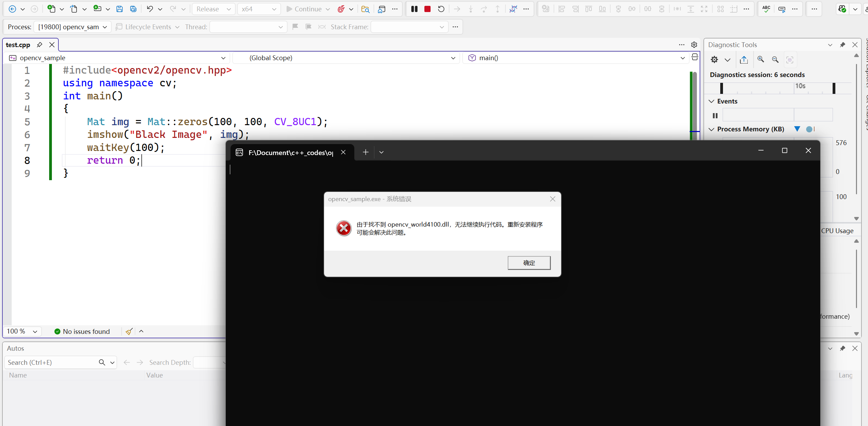Click the Save All icon in toolbar
The width and height of the screenshot is (868, 426).
(x=133, y=9)
